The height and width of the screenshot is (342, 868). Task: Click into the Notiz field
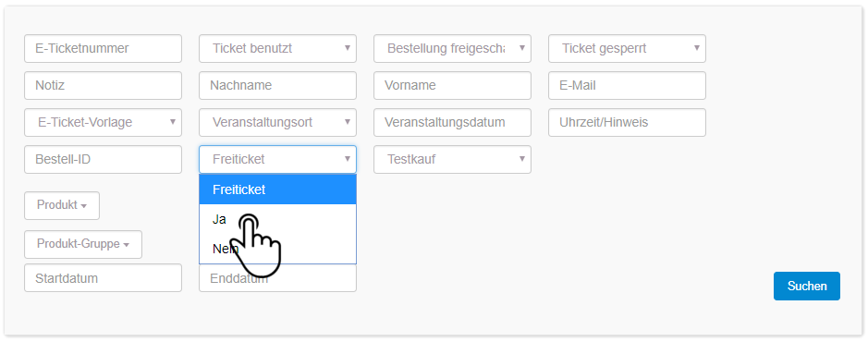pos(103,86)
